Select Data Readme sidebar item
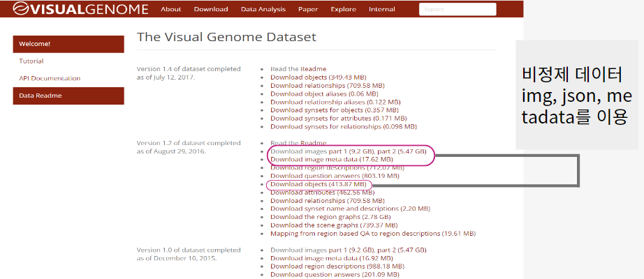 68,96
